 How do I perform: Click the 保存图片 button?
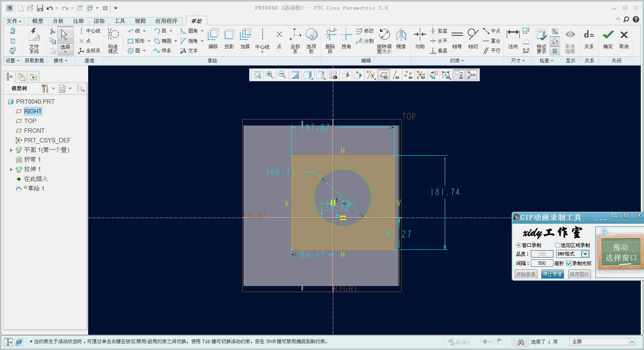pos(579,274)
